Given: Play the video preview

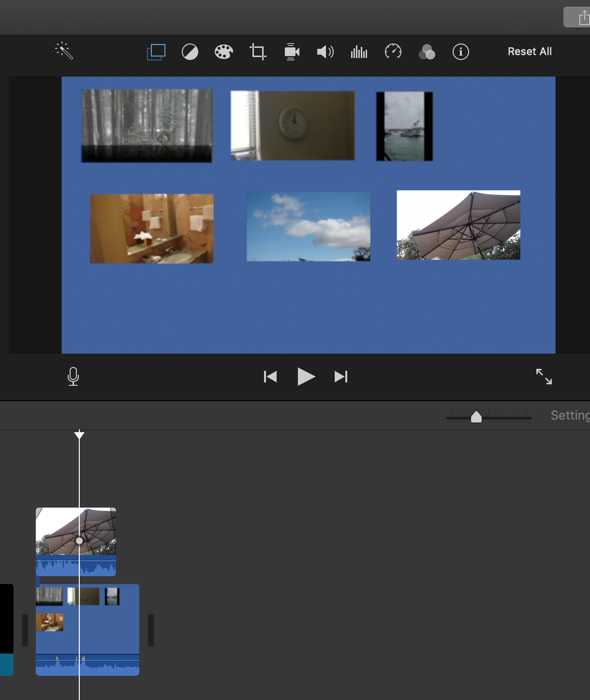Looking at the screenshot, I should pos(306,377).
